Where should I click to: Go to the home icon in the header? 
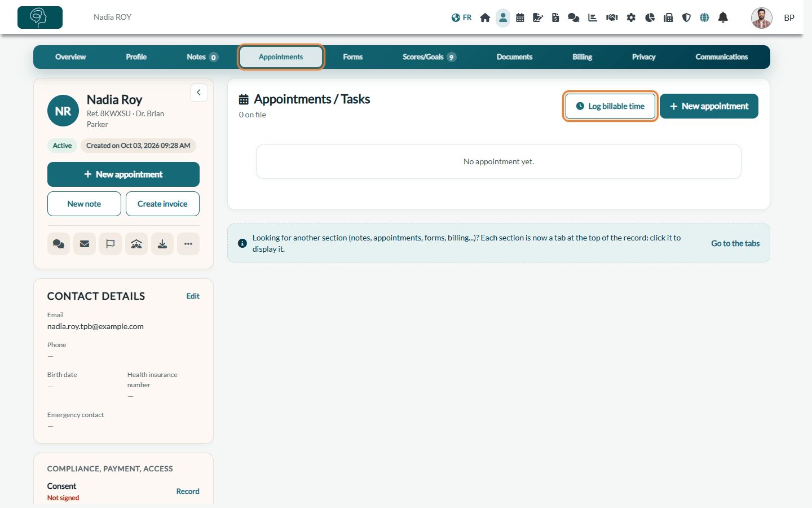(x=485, y=17)
